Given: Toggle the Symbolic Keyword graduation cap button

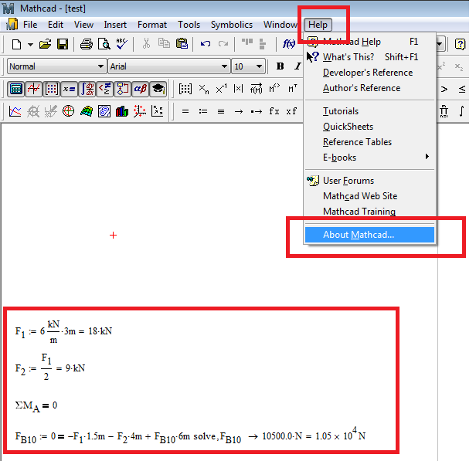Looking at the screenshot, I should [158, 89].
